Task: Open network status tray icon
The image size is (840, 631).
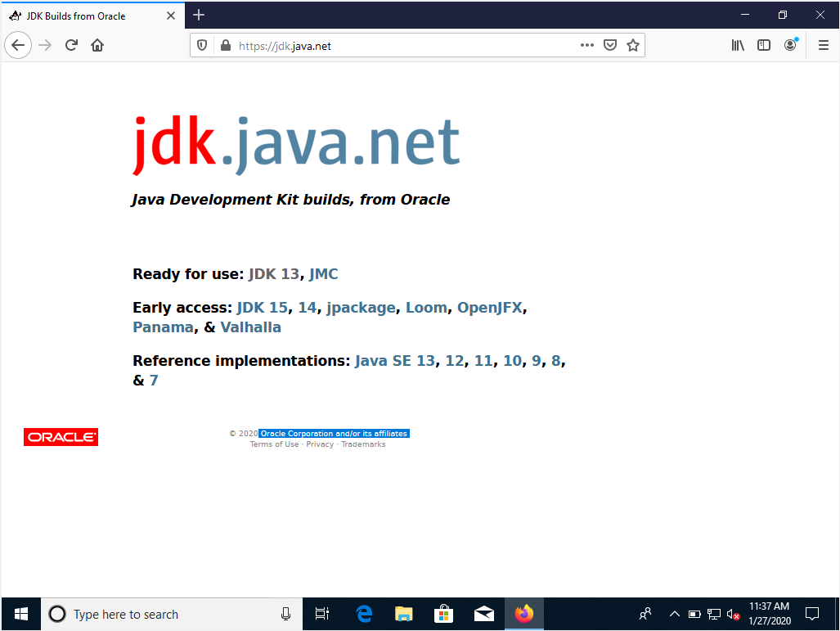Action: pos(713,615)
